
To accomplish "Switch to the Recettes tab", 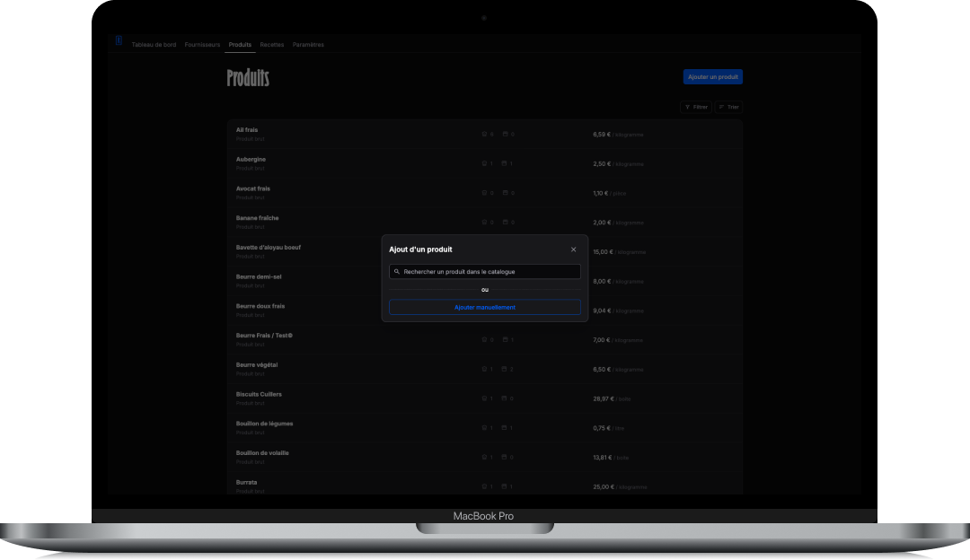I will point(271,44).
